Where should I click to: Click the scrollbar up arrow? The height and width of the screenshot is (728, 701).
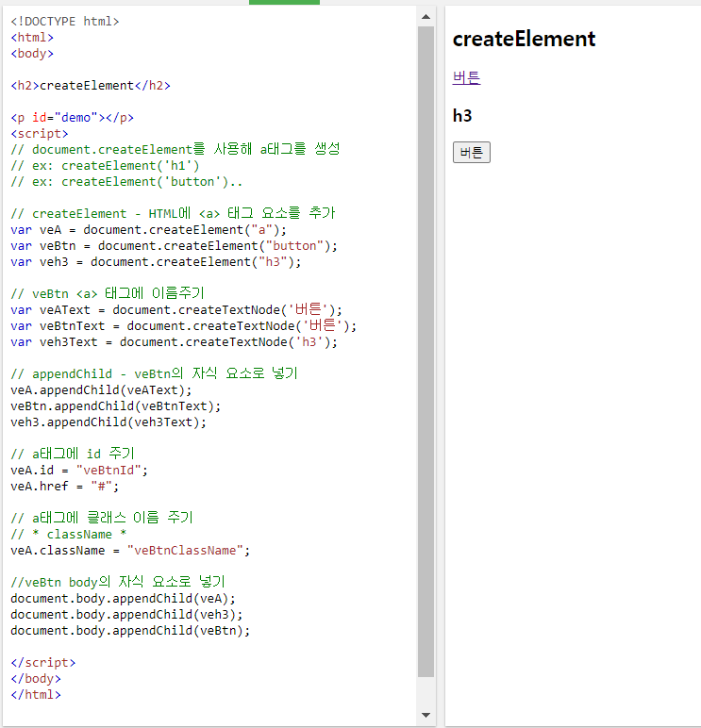(x=426, y=17)
